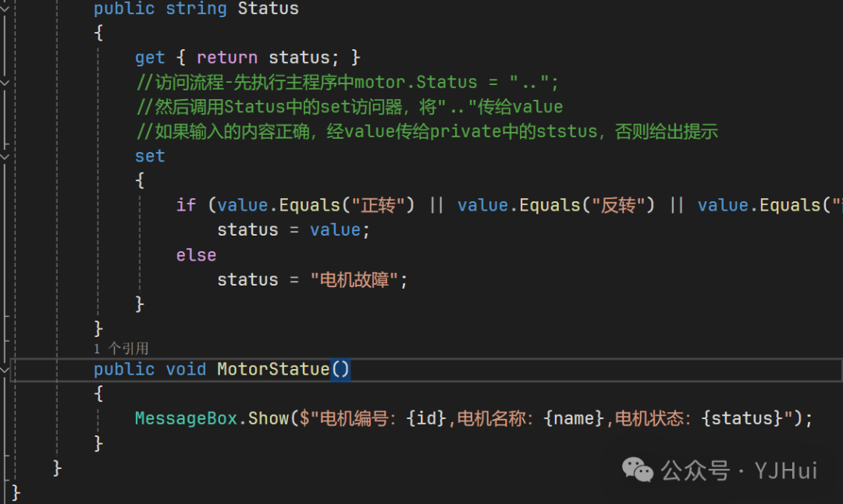The image size is (843, 504).
Task: Click the WeChat logo icon in the watermark
Action: [x=638, y=470]
